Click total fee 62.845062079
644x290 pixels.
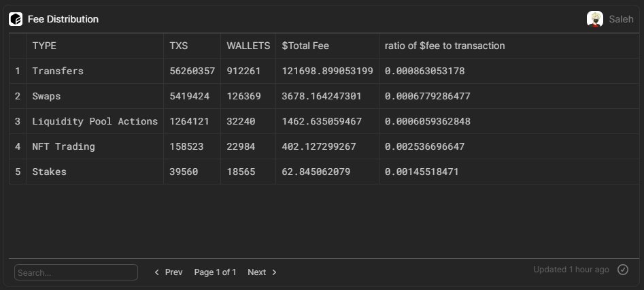(x=316, y=172)
